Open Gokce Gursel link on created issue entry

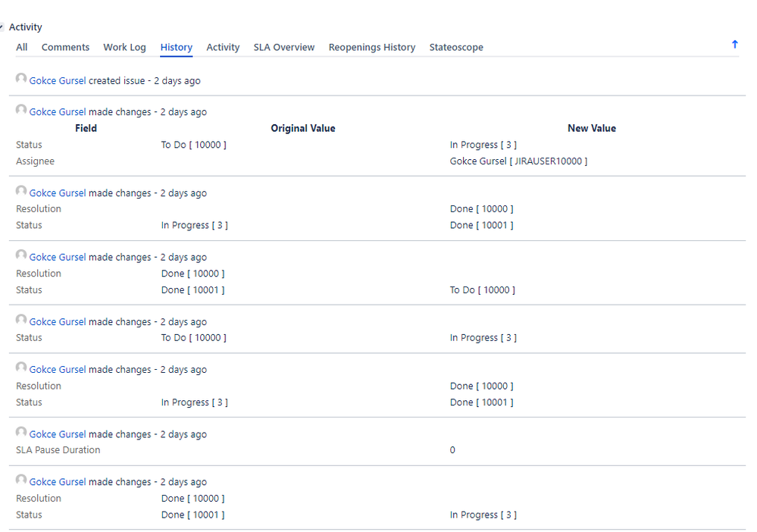58,80
